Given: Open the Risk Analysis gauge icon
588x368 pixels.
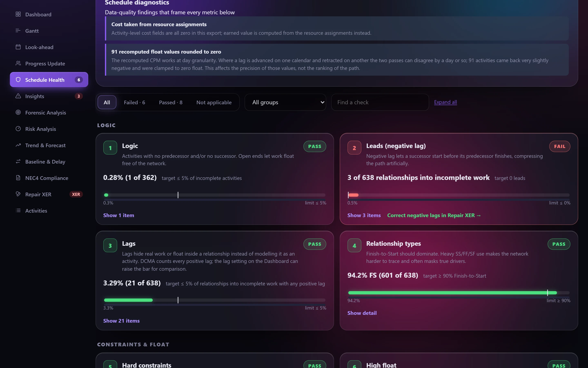Looking at the screenshot, I should (x=18, y=129).
